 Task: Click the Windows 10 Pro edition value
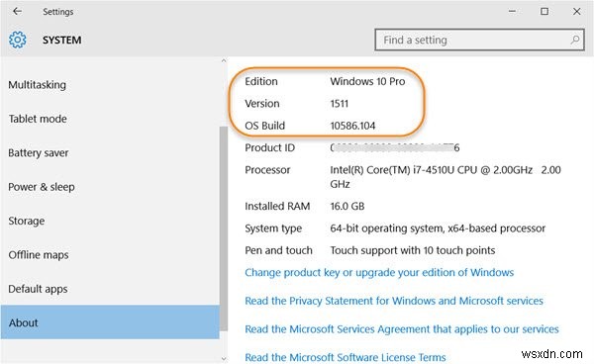pyautogui.click(x=367, y=81)
